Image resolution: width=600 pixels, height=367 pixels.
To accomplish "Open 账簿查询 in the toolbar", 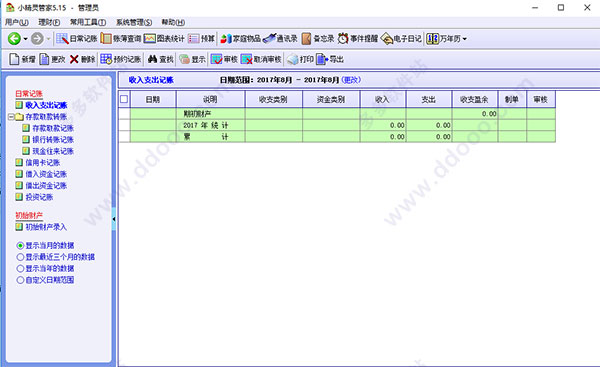I will (121, 39).
